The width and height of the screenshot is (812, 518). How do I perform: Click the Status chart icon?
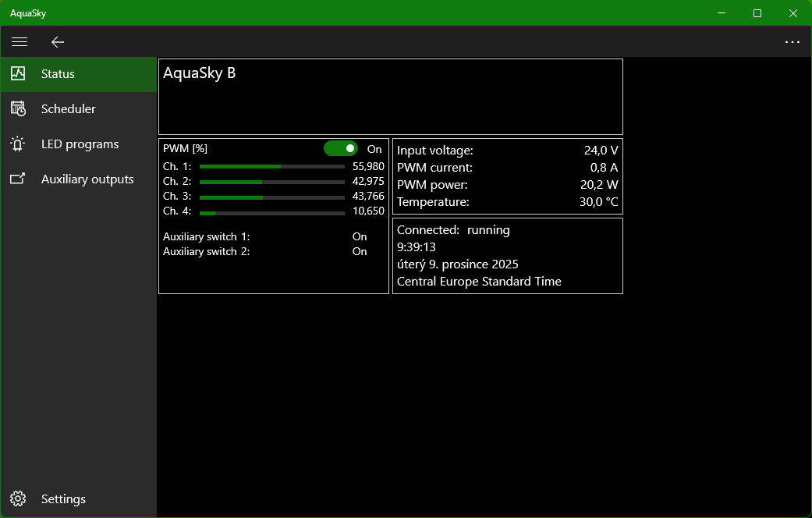click(18, 73)
